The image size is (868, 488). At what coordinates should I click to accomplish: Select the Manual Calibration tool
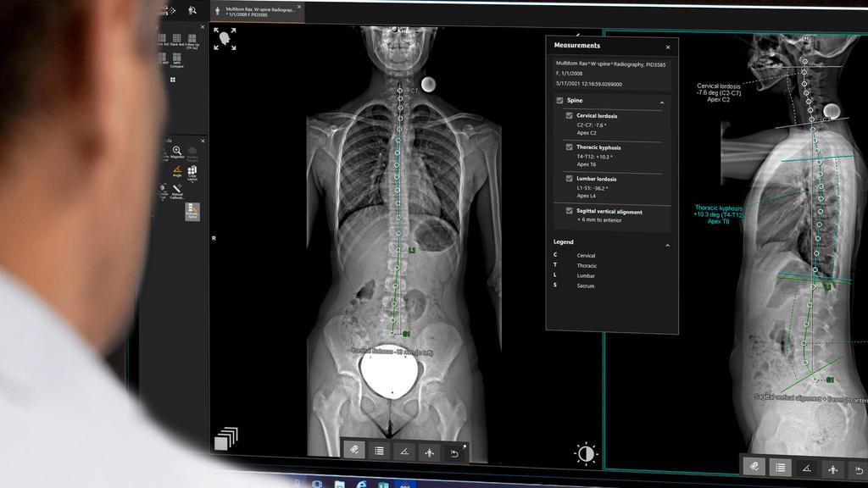click(177, 191)
